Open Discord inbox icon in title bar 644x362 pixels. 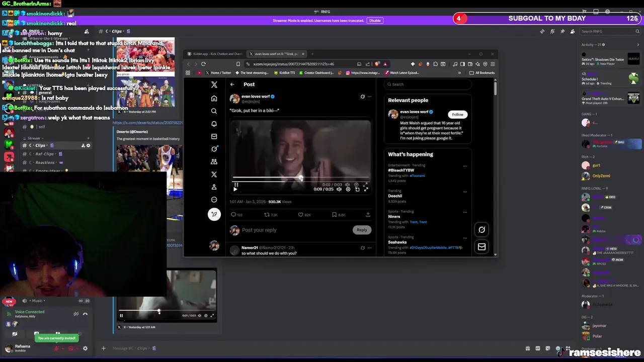point(596,12)
